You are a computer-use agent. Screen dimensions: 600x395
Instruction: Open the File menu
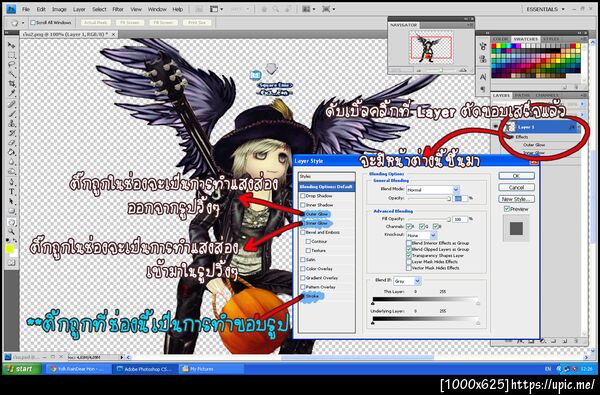pyautogui.click(x=26, y=9)
